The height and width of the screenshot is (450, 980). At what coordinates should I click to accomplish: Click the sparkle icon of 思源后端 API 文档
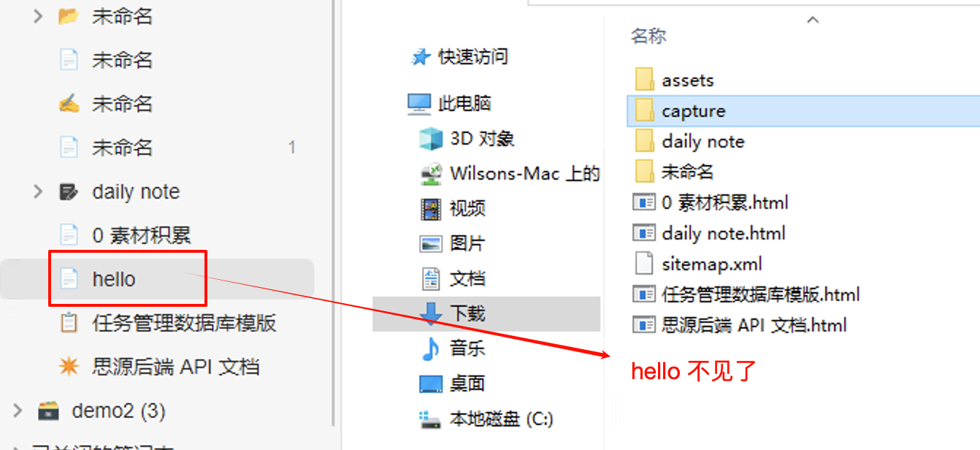click(x=69, y=367)
